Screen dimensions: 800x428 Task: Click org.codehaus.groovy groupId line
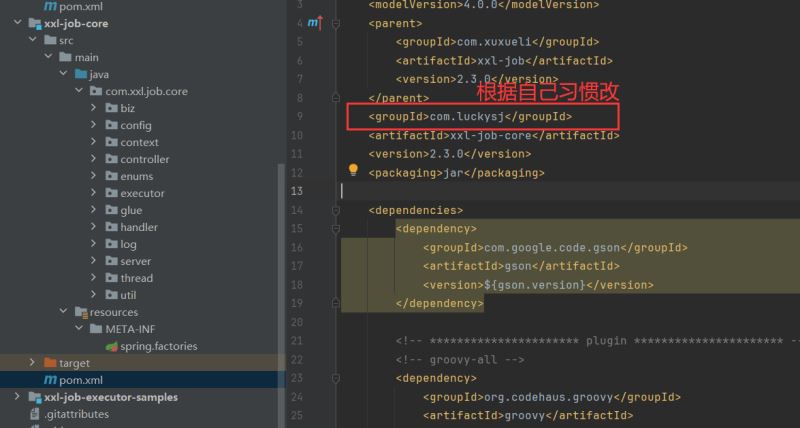pyautogui.click(x=552, y=397)
